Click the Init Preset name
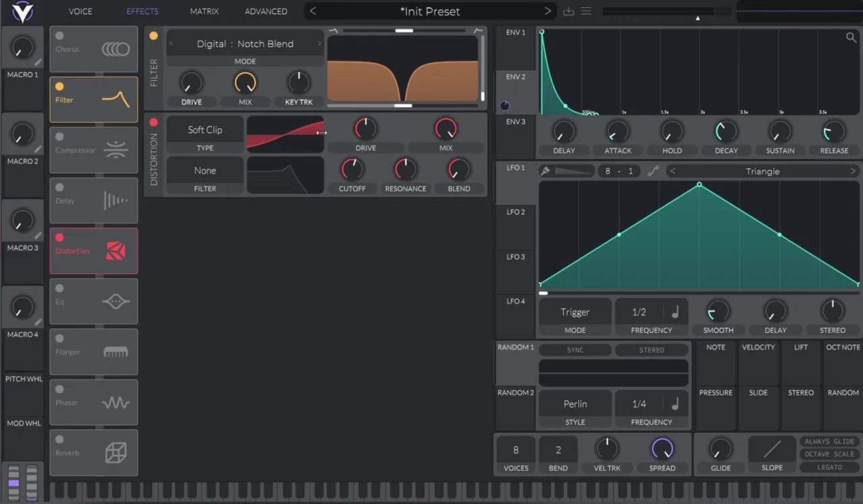This screenshot has height=504, width=863. 430,11
